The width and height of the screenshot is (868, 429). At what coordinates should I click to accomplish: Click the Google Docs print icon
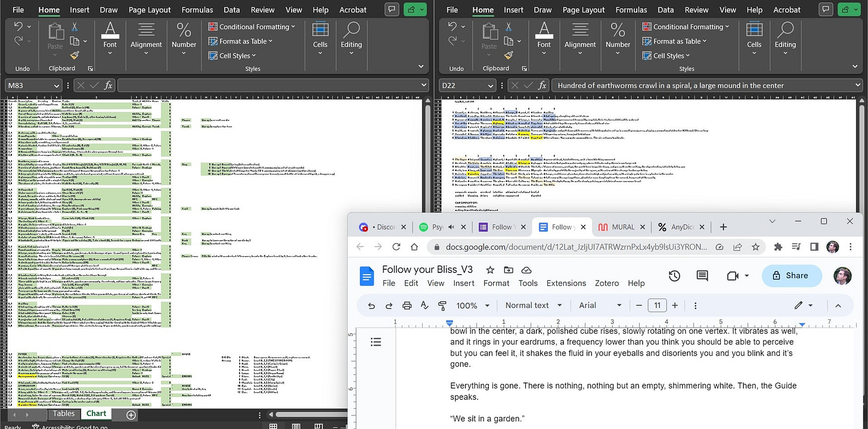point(407,306)
